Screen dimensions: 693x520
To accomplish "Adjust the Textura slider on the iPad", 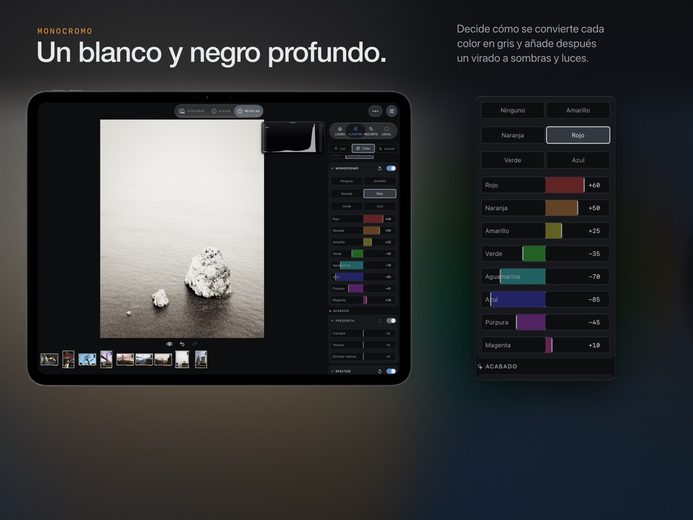I will pyautogui.click(x=363, y=345).
